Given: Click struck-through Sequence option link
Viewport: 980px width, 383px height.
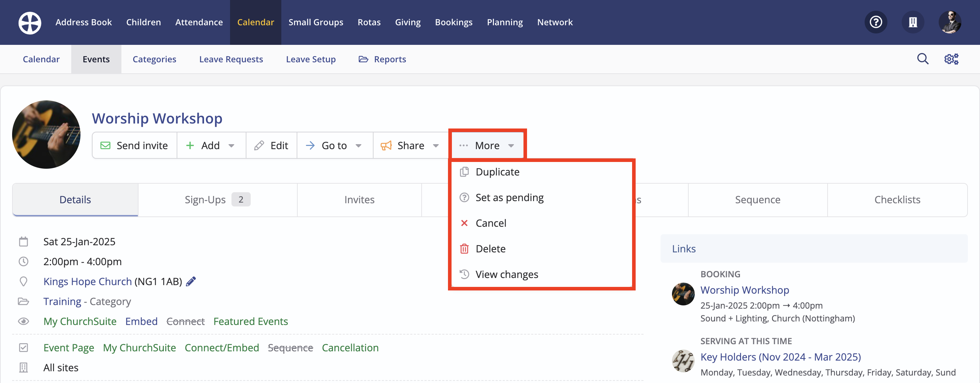Looking at the screenshot, I should pyautogui.click(x=291, y=348).
